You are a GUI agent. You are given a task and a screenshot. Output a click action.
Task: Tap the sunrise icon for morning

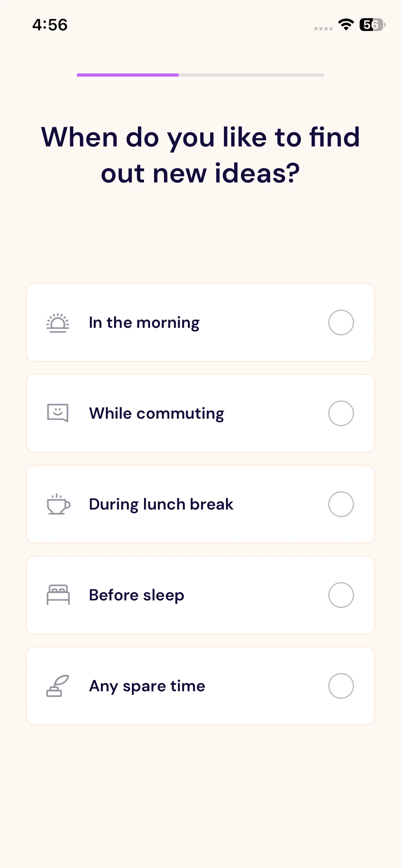click(x=58, y=323)
